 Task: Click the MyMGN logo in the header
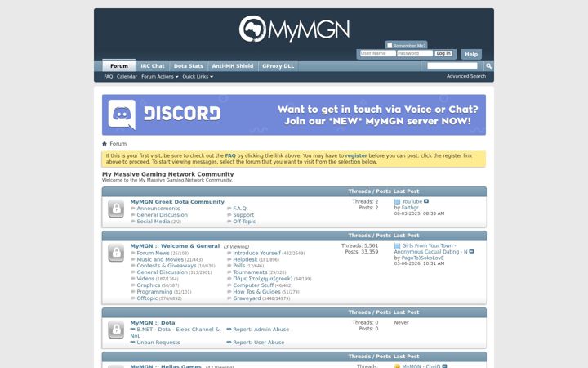click(294, 29)
